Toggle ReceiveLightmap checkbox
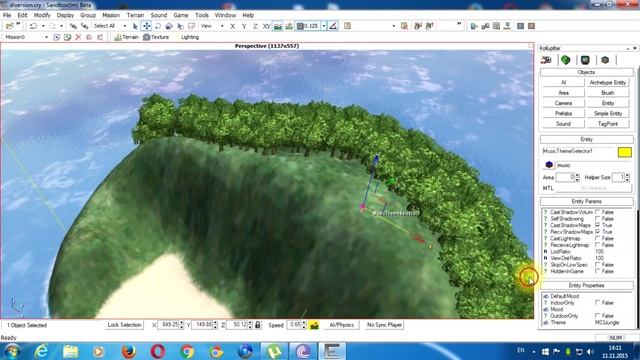The image size is (640, 360). pyautogui.click(x=598, y=245)
